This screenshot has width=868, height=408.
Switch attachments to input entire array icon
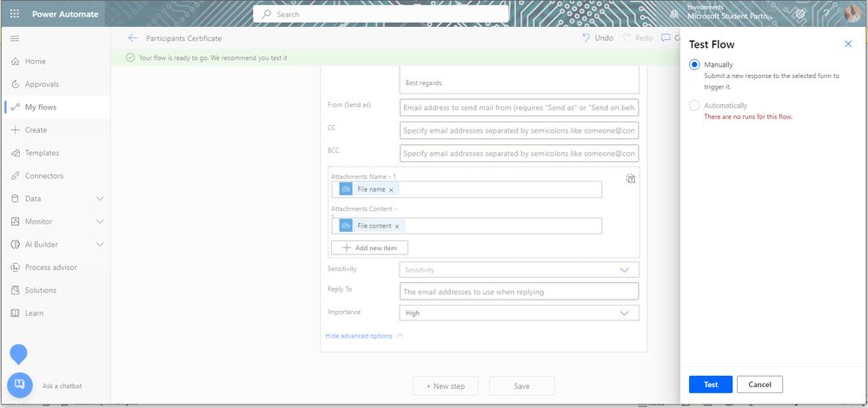point(631,178)
